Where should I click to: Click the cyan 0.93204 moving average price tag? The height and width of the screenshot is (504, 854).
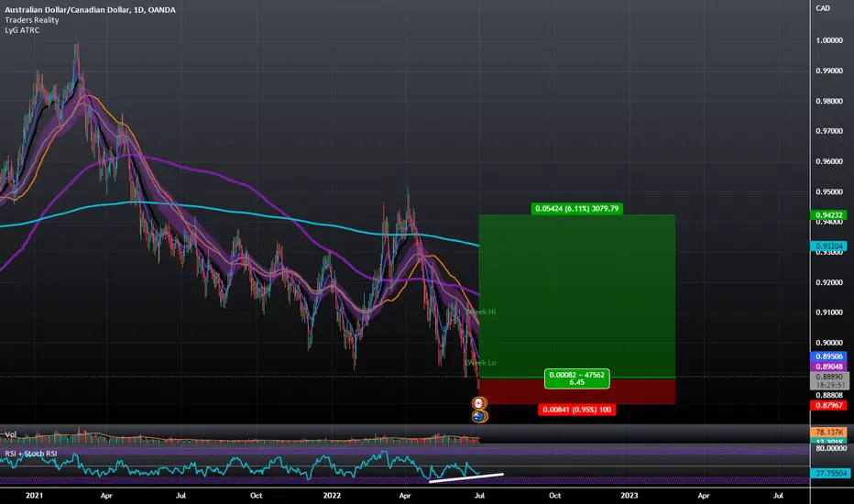tap(828, 247)
